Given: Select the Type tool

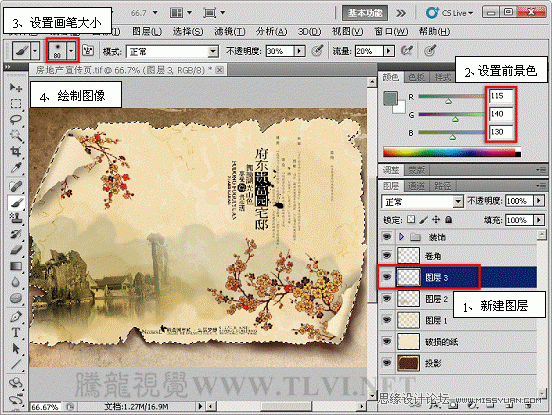Looking at the screenshot, I should [x=15, y=332].
